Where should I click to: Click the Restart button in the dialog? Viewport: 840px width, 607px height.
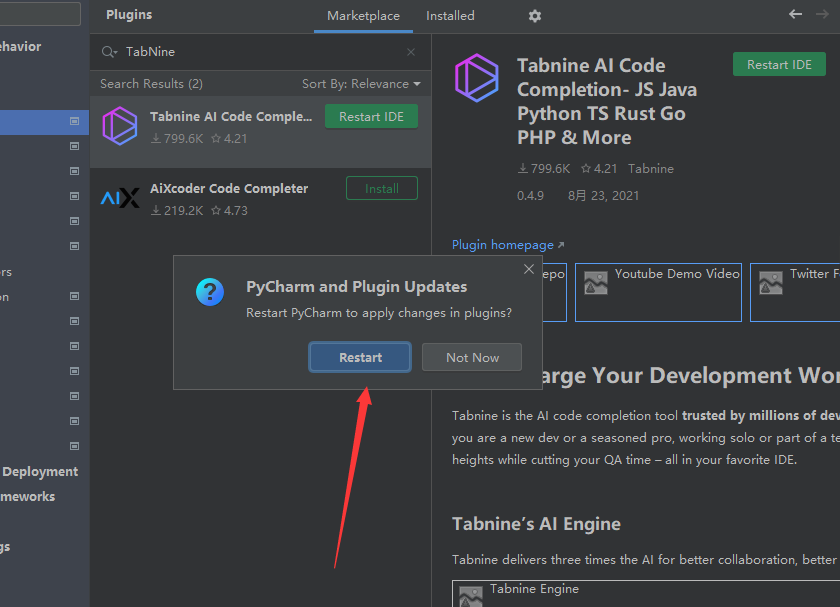(x=360, y=357)
